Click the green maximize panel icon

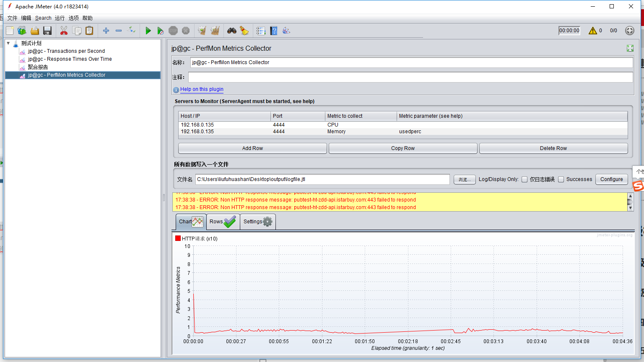point(630,48)
